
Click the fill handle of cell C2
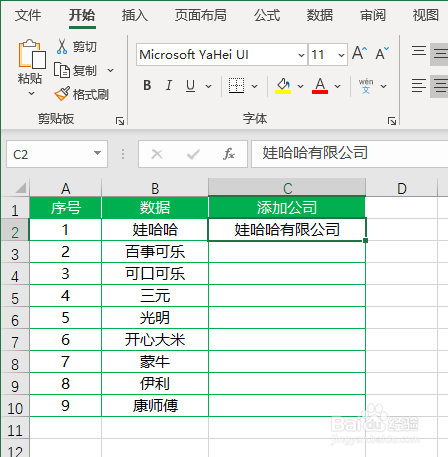coord(366,240)
